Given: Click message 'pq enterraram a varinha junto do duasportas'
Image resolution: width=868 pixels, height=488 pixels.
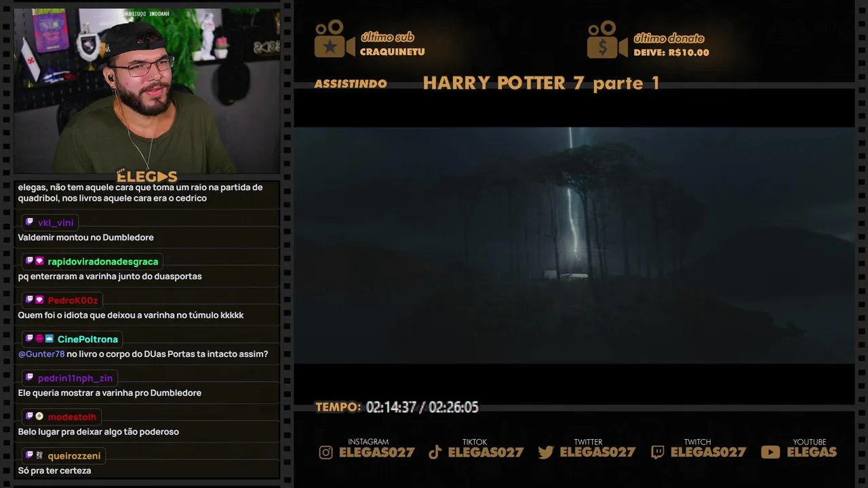Looking at the screenshot, I should click(110, 277).
